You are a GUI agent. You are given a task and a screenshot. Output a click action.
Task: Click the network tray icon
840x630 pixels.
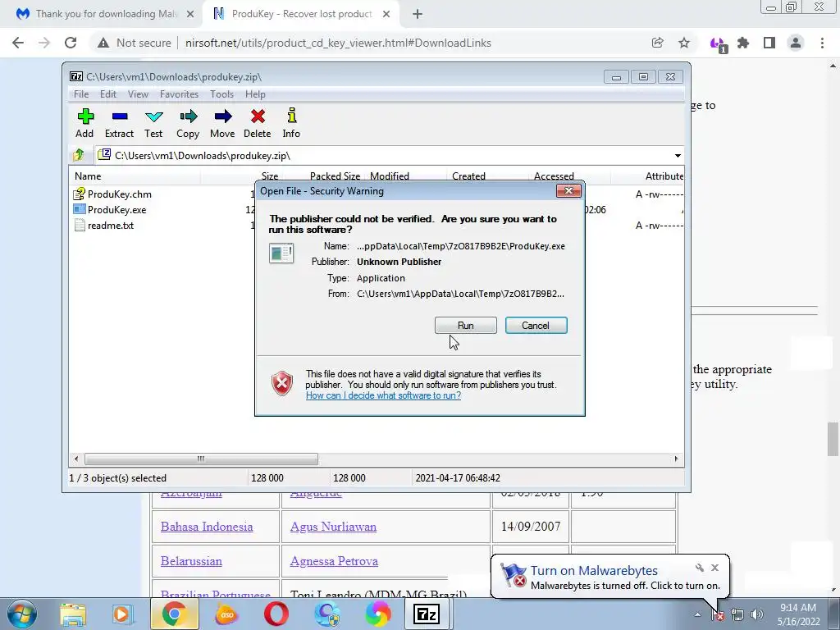[x=737, y=614]
